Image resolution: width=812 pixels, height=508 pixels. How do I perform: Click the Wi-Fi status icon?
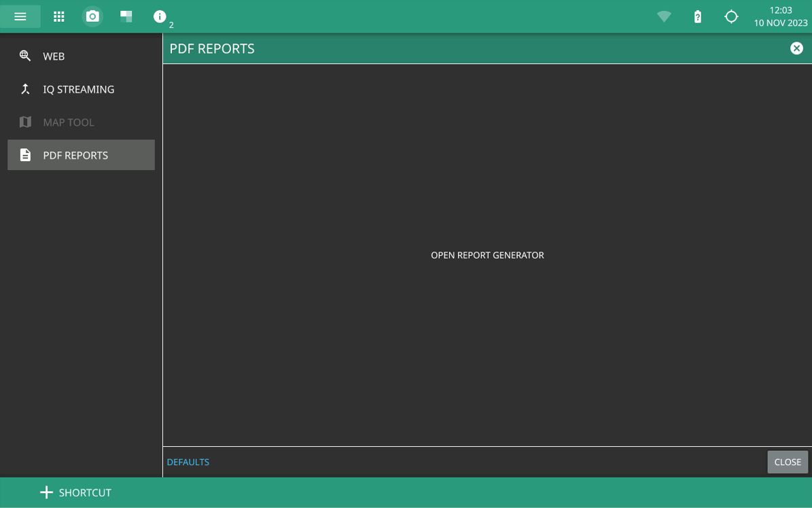click(664, 16)
